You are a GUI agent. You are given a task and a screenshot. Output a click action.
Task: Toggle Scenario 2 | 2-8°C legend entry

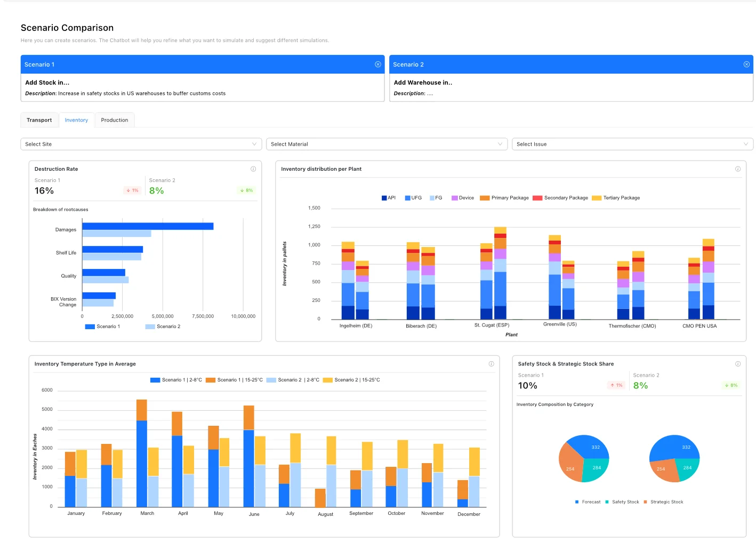click(293, 380)
